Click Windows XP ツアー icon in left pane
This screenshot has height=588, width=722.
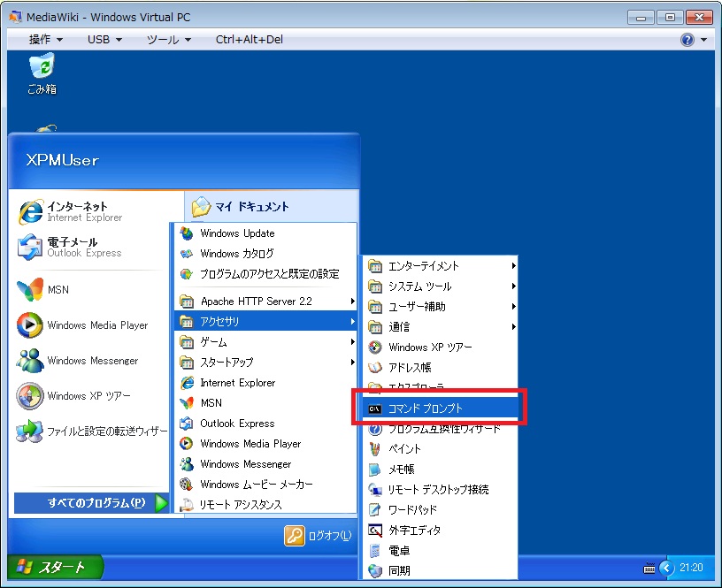point(30,395)
